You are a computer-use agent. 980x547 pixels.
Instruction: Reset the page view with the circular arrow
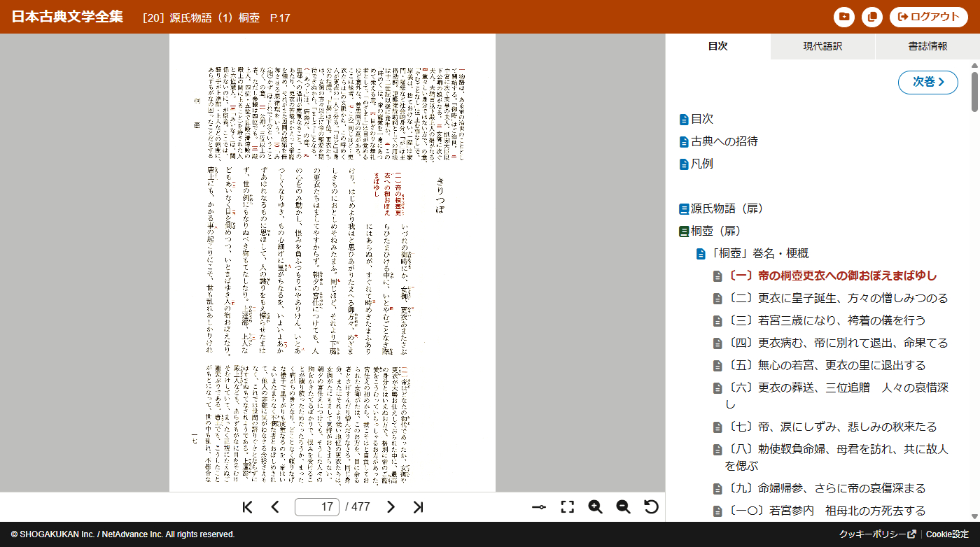click(x=651, y=507)
